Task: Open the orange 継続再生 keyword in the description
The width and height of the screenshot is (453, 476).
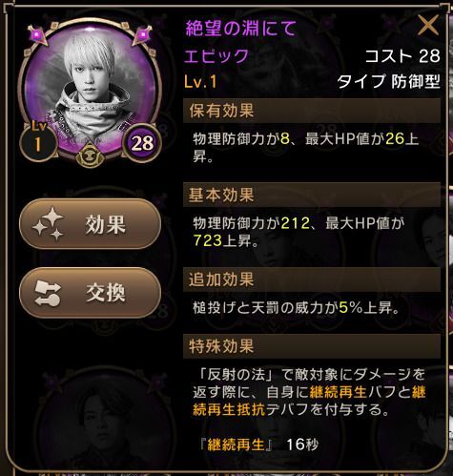Action: (x=339, y=392)
